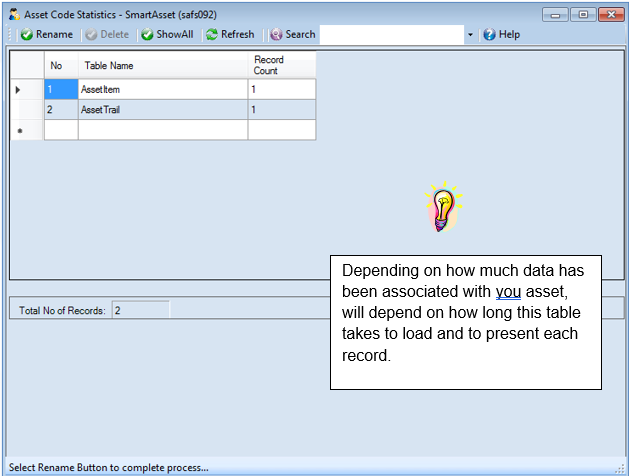Click the light bulb tip icon
Viewport: 629px width, 476px height.
[x=443, y=207]
